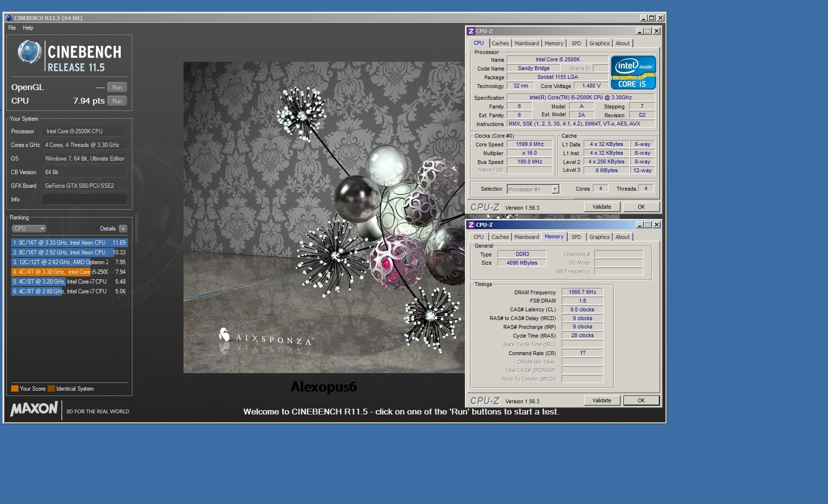Click the memory Size value 4096 MBytes

522,263
